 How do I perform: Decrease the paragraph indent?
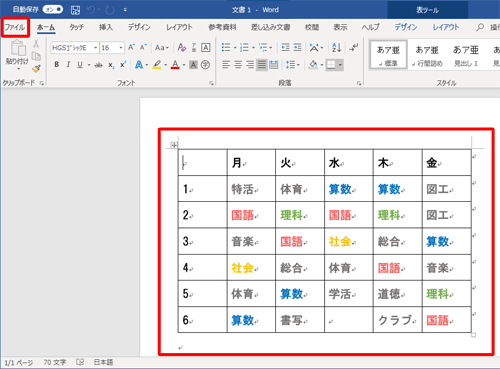(x=285, y=48)
